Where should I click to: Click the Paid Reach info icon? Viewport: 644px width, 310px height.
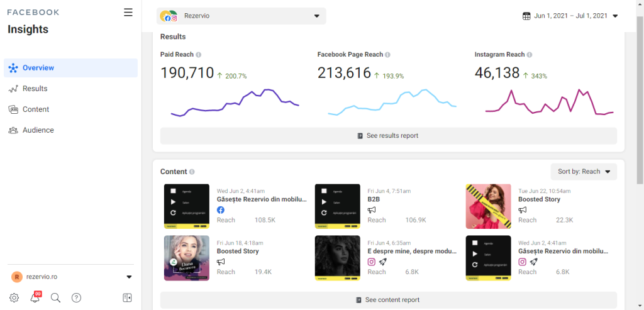pyautogui.click(x=199, y=55)
